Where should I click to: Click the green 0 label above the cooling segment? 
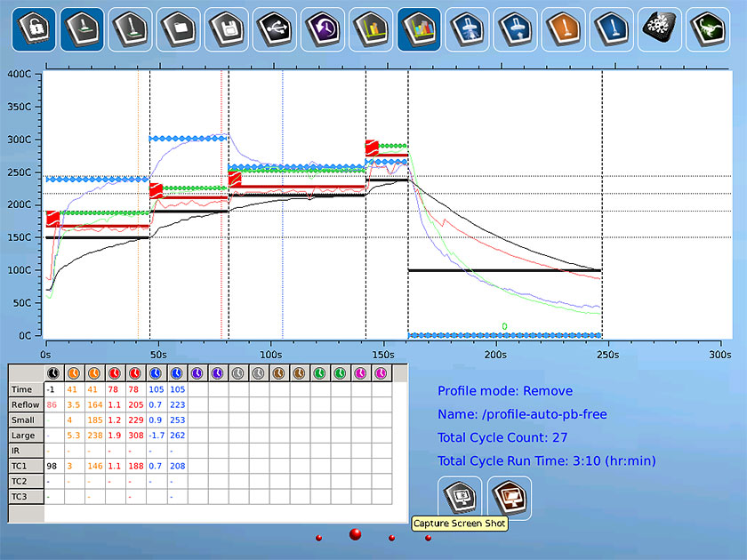coord(504,327)
